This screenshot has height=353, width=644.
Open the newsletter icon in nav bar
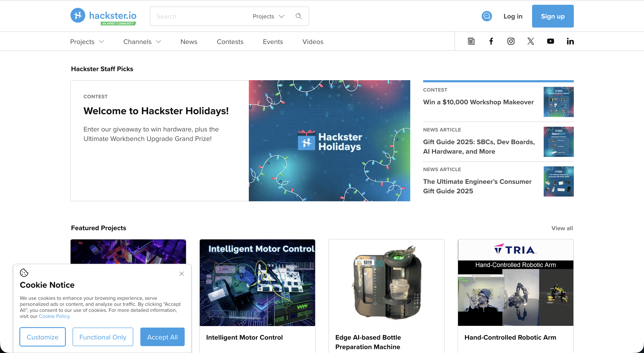[471, 41]
